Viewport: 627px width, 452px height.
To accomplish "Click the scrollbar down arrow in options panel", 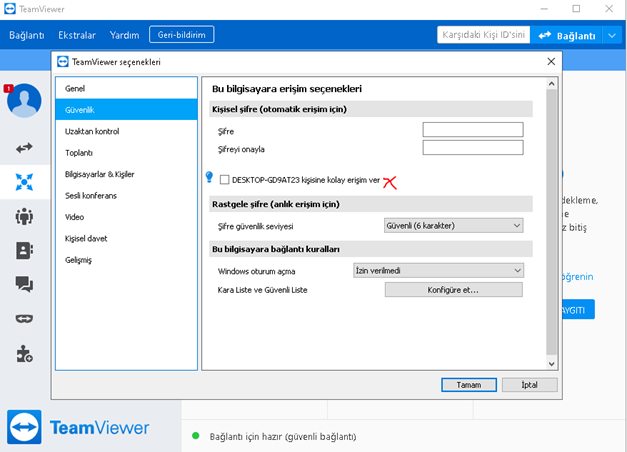I will pos(551,364).
